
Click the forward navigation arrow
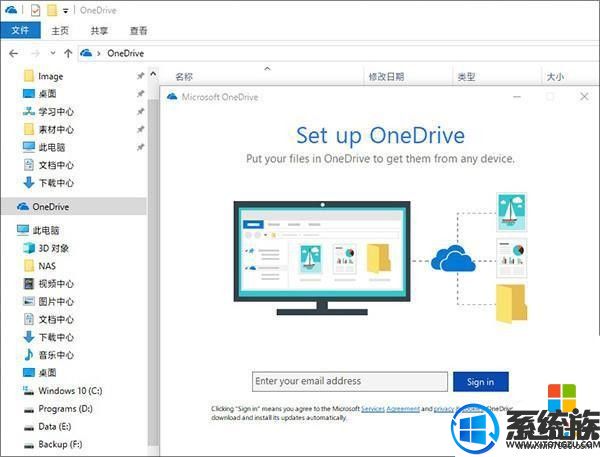pyautogui.click(x=35, y=53)
